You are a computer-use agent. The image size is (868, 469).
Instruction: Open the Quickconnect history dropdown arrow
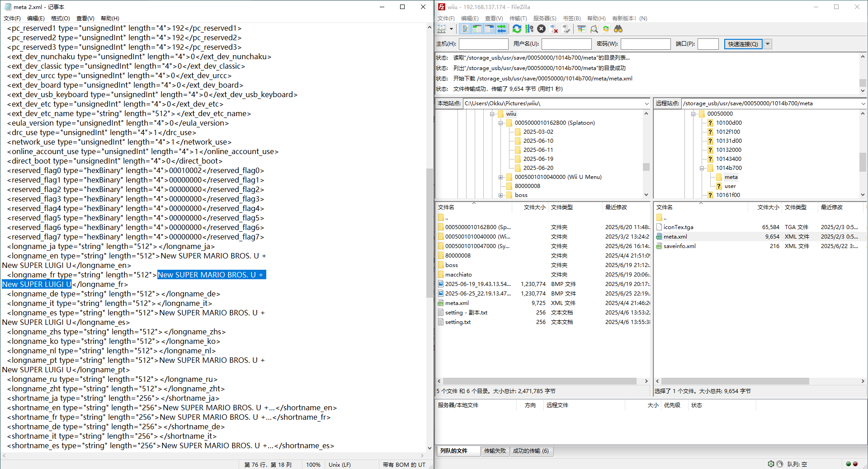[x=768, y=44]
